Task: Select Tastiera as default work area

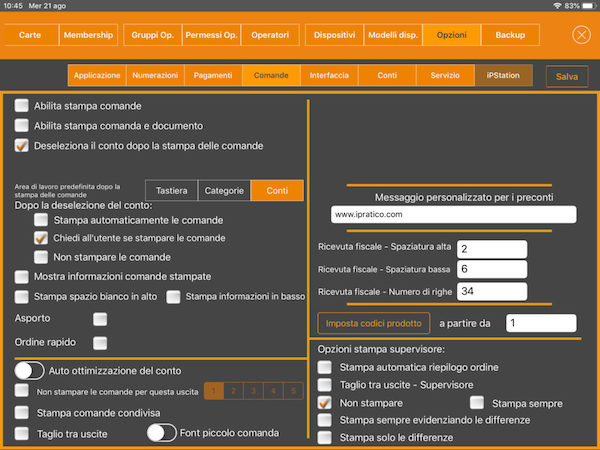Action: (x=171, y=190)
